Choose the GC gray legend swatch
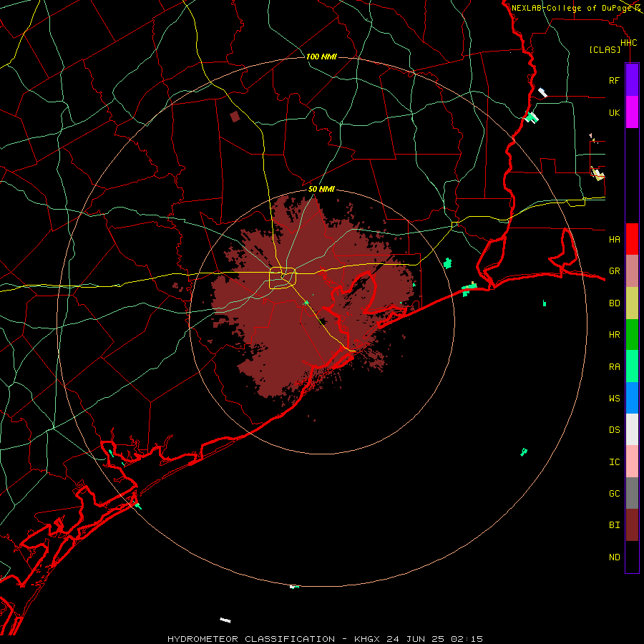The width and height of the screenshot is (644, 644). pyautogui.click(x=632, y=493)
